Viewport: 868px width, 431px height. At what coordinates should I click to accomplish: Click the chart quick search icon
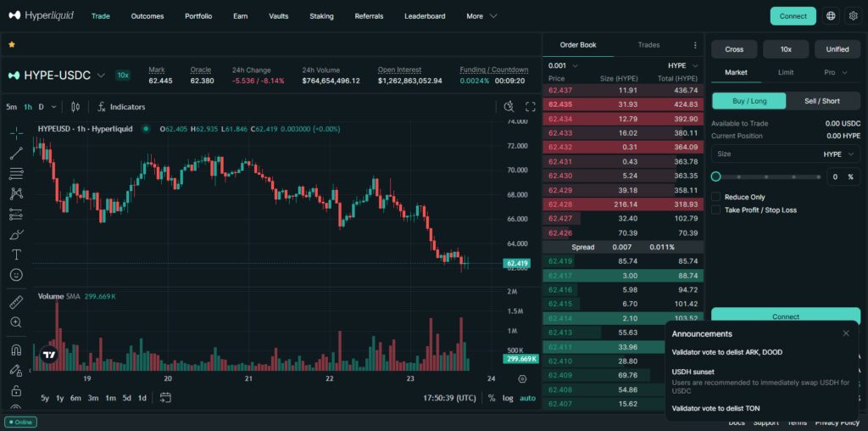509,107
